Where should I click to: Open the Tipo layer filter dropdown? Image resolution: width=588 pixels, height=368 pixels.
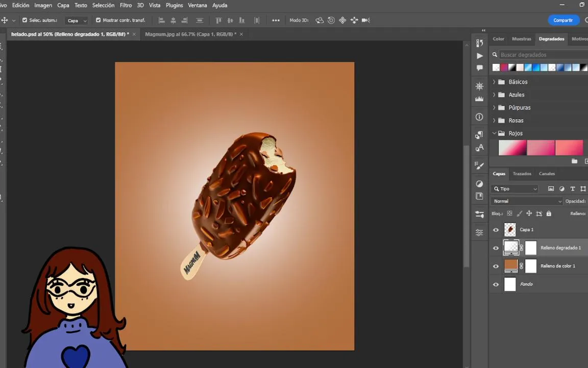(x=515, y=189)
